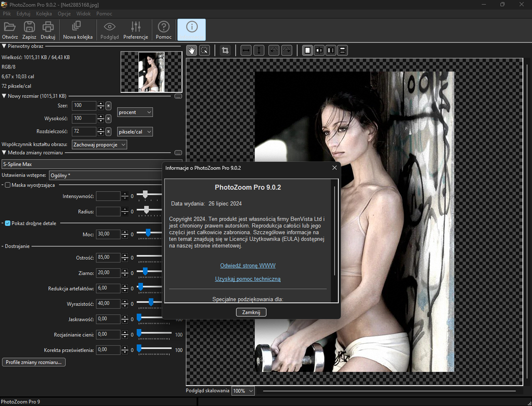532x406 pixels.
Task: Flip the image horizontally
Action: coord(246,51)
